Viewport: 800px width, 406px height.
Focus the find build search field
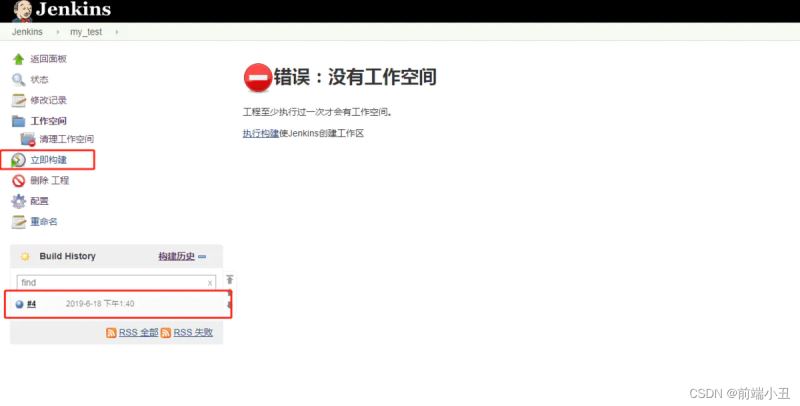(116, 282)
